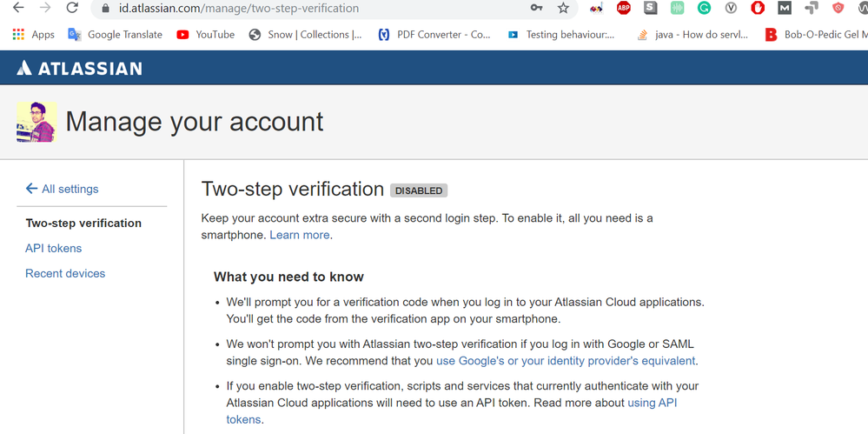Select Two-step verification in sidebar
868x434 pixels.
pos(83,224)
